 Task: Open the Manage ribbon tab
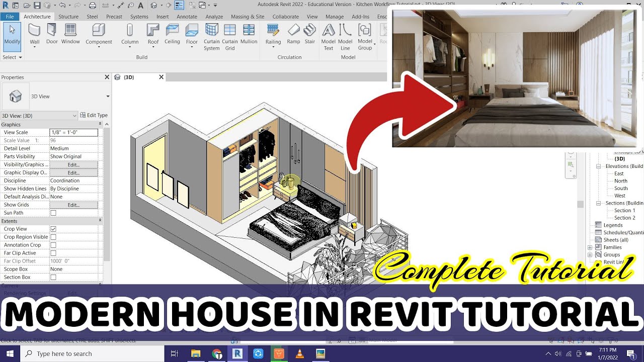tap(335, 17)
